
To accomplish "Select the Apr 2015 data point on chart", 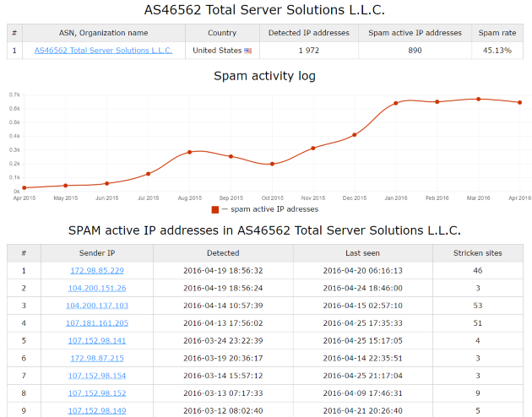I will 24,188.
